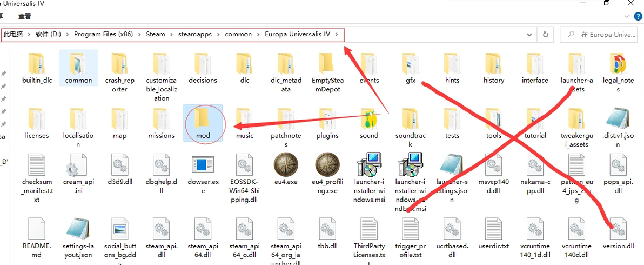Navigate to Program Files (x86) breadcrumb
This screenshot has width=644, height=265.
pyautogui.click(x=104, y=34)
